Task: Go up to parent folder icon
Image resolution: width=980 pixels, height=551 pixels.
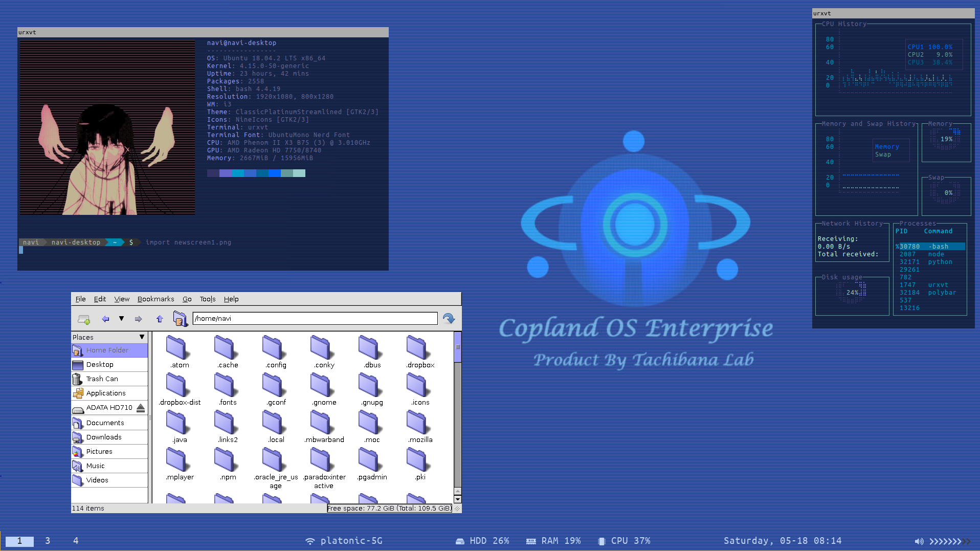Action: 160,319
